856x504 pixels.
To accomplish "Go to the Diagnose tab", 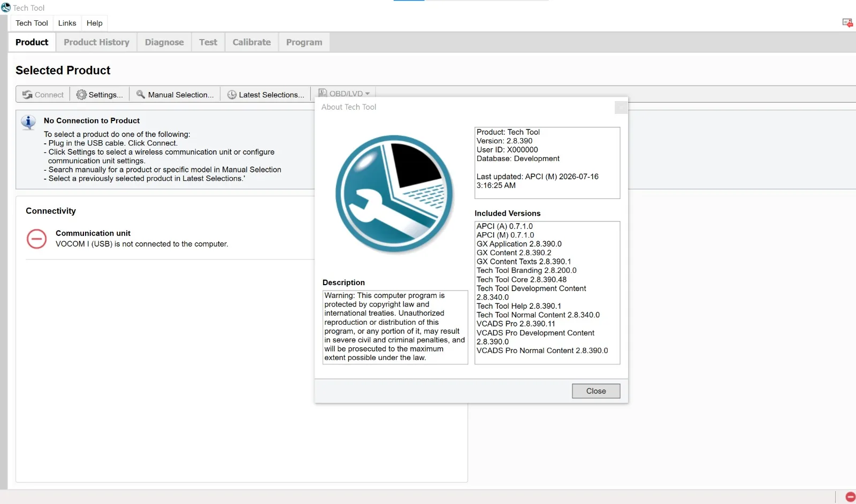I will coord(164,42).
